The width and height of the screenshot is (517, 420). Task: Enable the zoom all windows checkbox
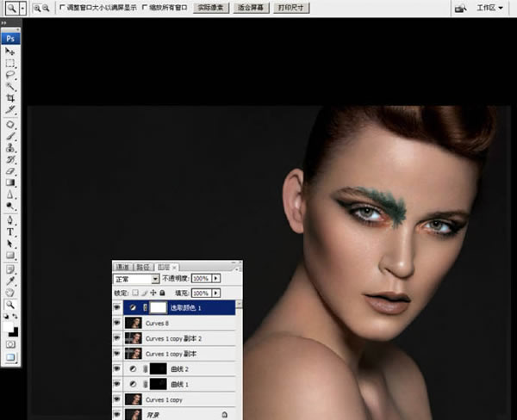pos(145,7)
